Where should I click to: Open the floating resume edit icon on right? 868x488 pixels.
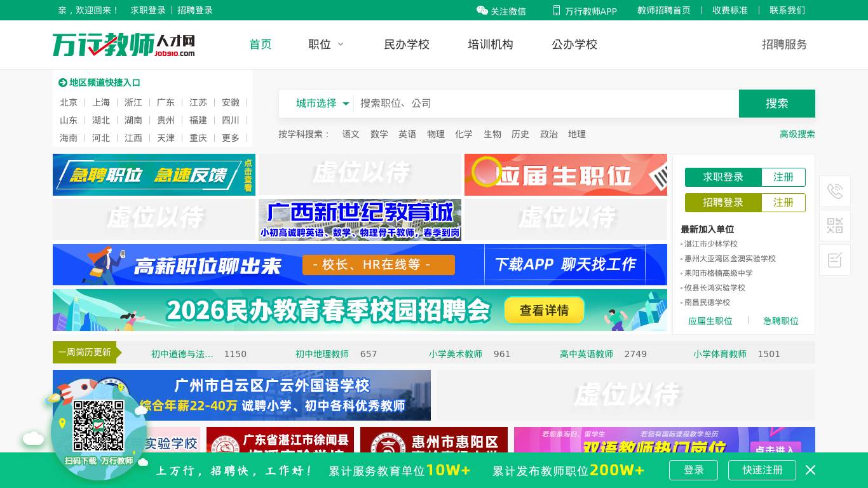834,260
